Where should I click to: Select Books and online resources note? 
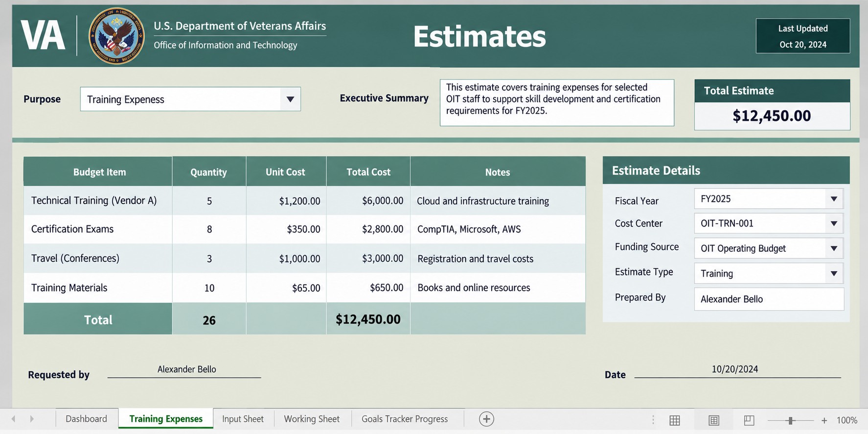[x=498, y=288]
